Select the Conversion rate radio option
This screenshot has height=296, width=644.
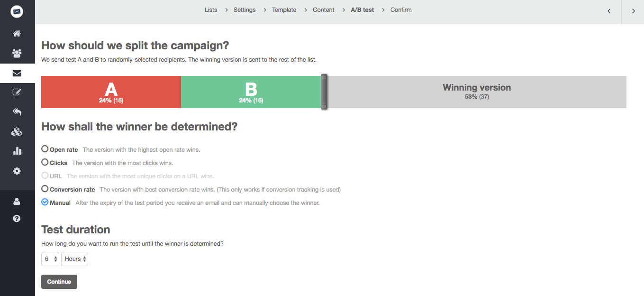45,189
